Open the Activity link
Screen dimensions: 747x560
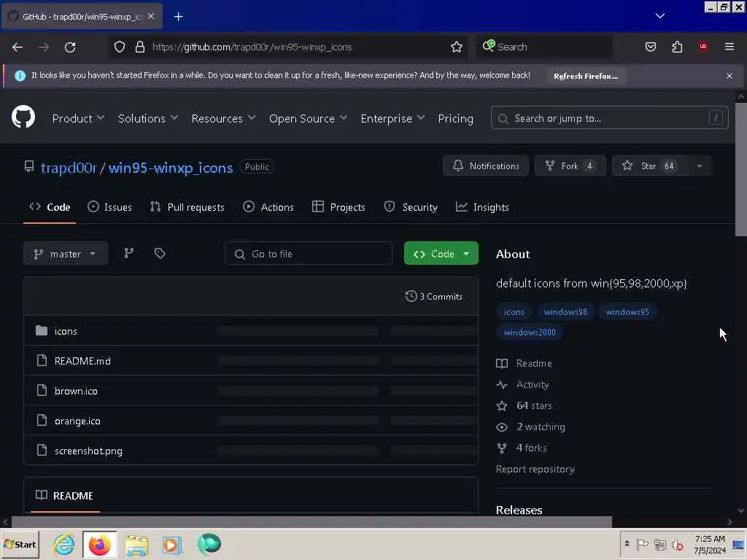(532, 384)
